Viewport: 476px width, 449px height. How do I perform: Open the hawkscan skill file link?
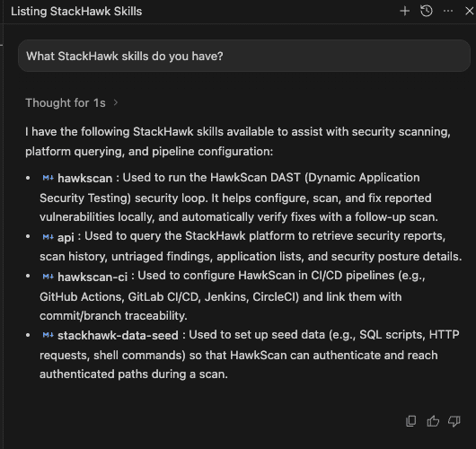pos(85,178)
